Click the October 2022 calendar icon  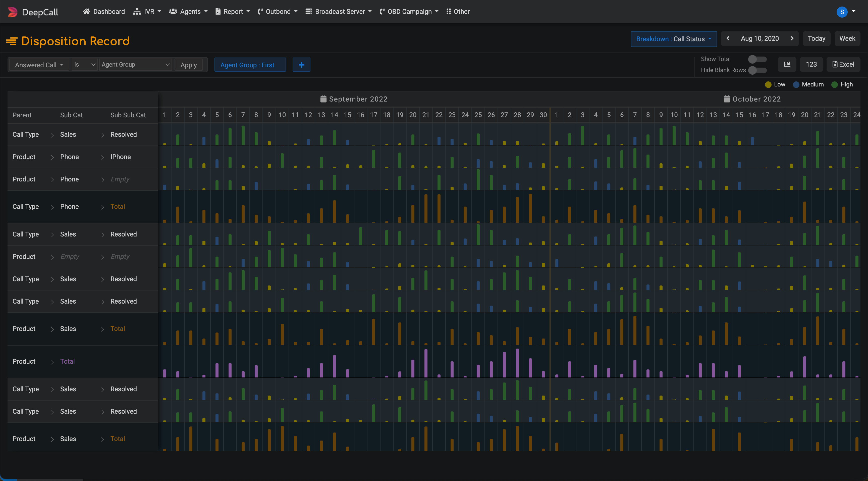(727, 99)
